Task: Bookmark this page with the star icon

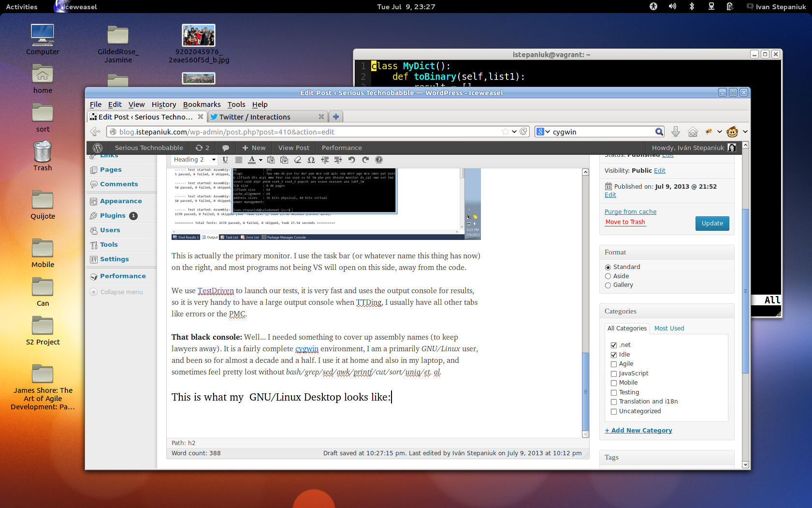Action: click(505, 132)
